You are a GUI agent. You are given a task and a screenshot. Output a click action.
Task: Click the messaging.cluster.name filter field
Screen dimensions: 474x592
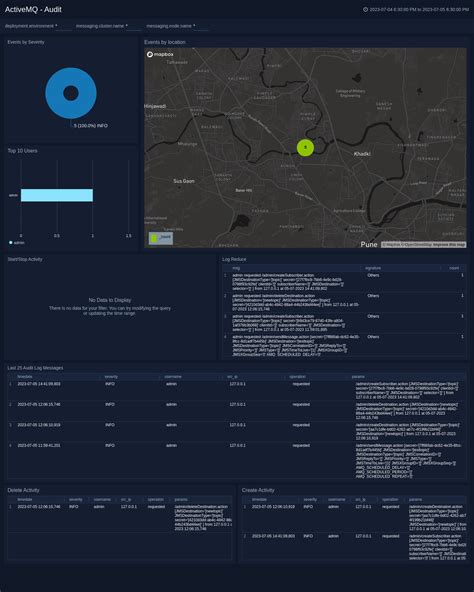[108, 26]
